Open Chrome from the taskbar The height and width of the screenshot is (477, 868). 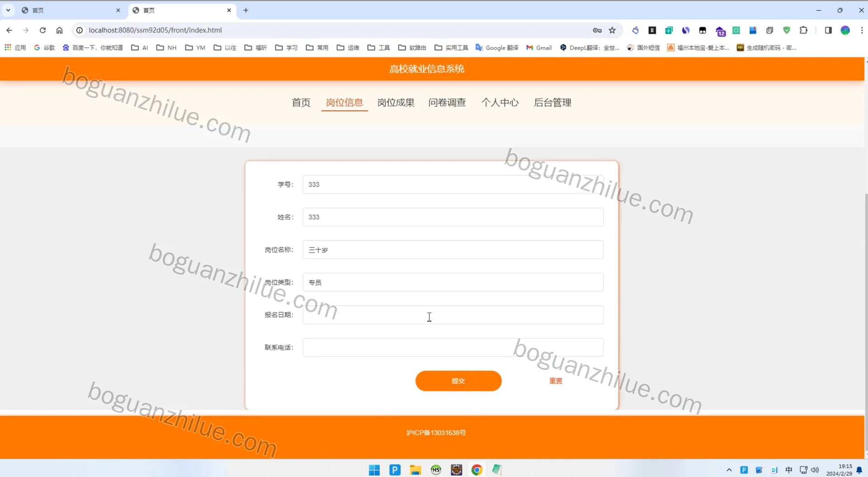[x=476, y=470]
